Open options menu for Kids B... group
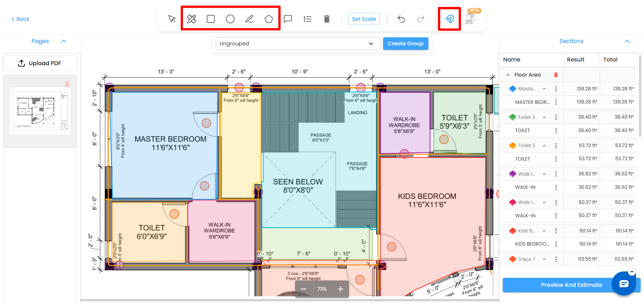The width and height of the screenshot is (644, 304). [556, 231]
